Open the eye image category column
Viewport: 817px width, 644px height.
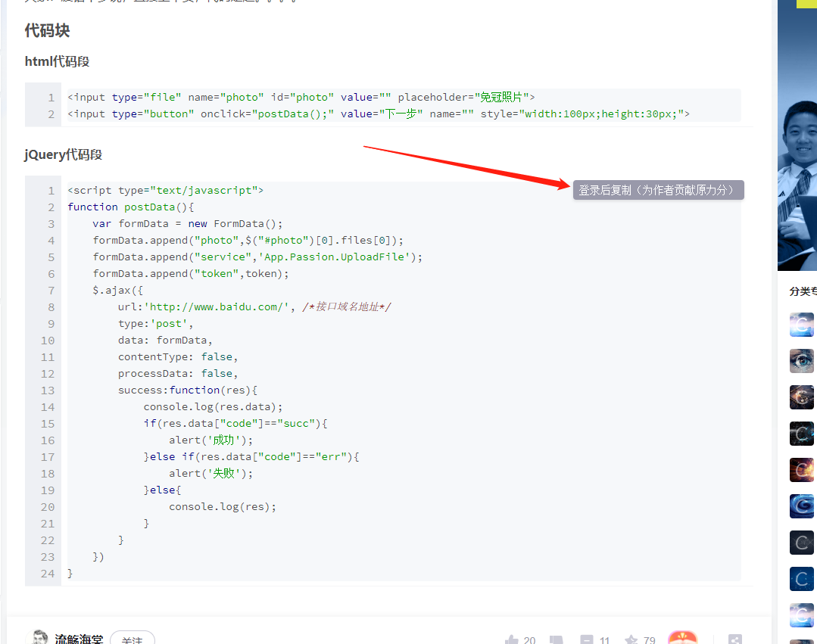[x=801, y=361]
